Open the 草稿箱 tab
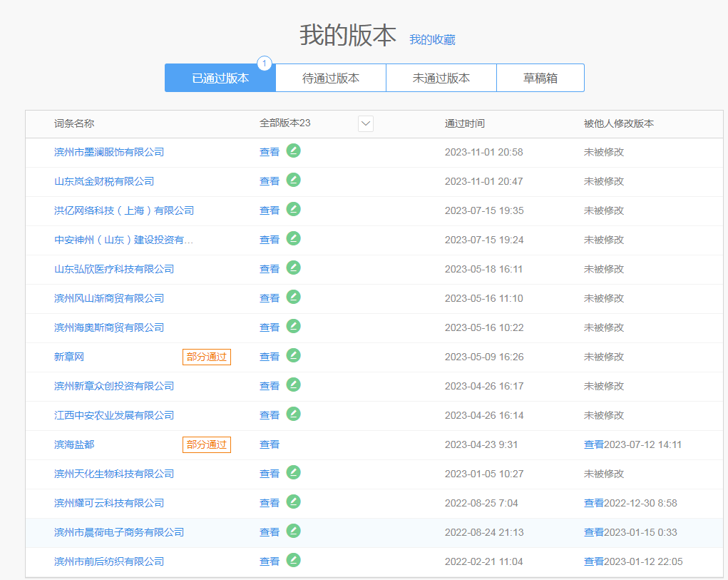This screenshot has width=728, height=580. pos(540,78)
